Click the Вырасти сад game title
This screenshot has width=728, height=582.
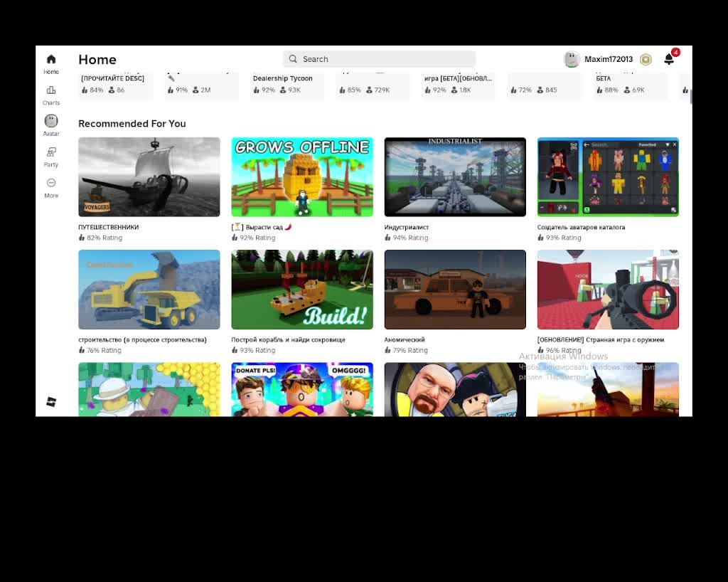click(x=262, y=227)
